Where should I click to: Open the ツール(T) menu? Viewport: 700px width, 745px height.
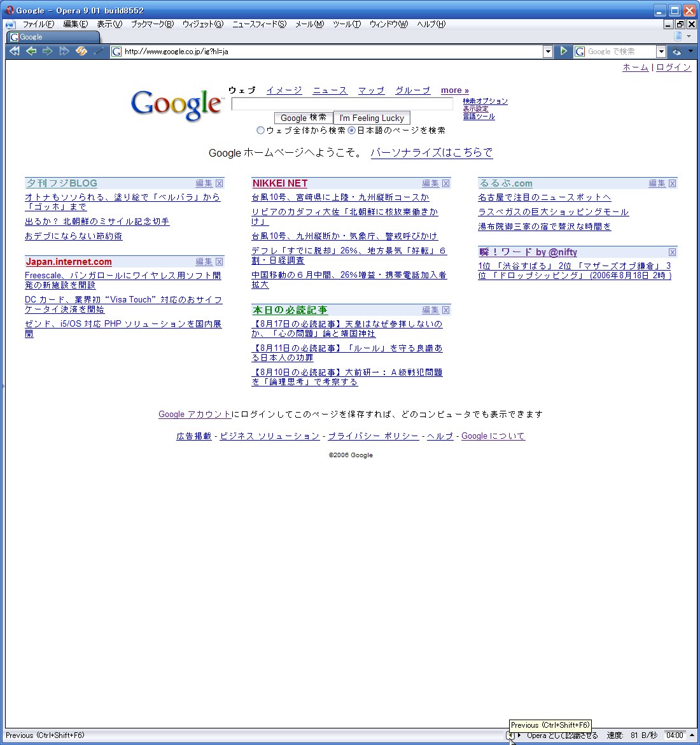click(x=347, y=24)
